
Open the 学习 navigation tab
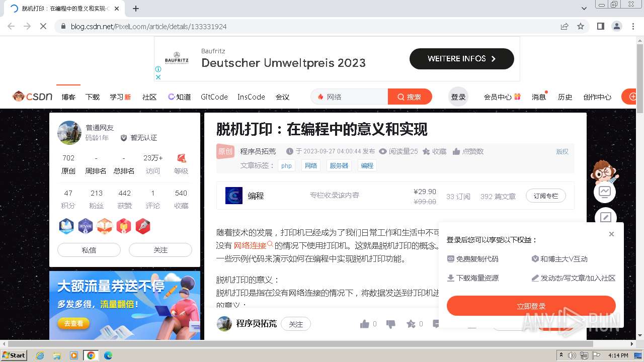[120, 97]
